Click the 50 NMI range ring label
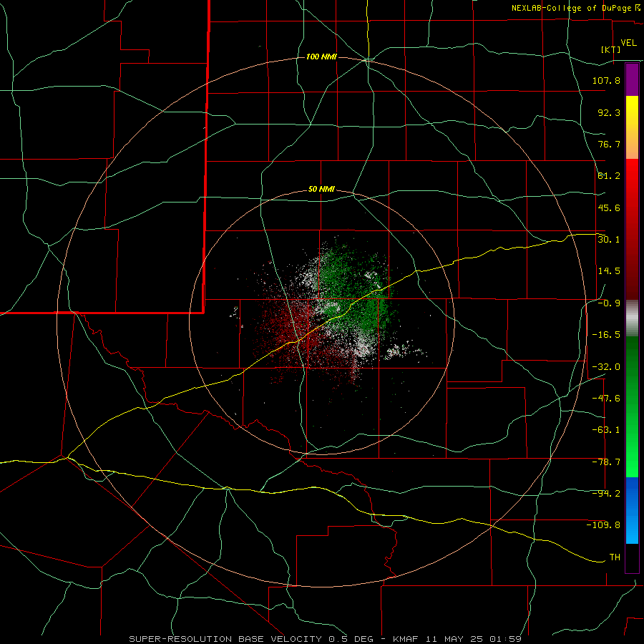This screenshot has height=644, width=644. click(x=321, y=190)
